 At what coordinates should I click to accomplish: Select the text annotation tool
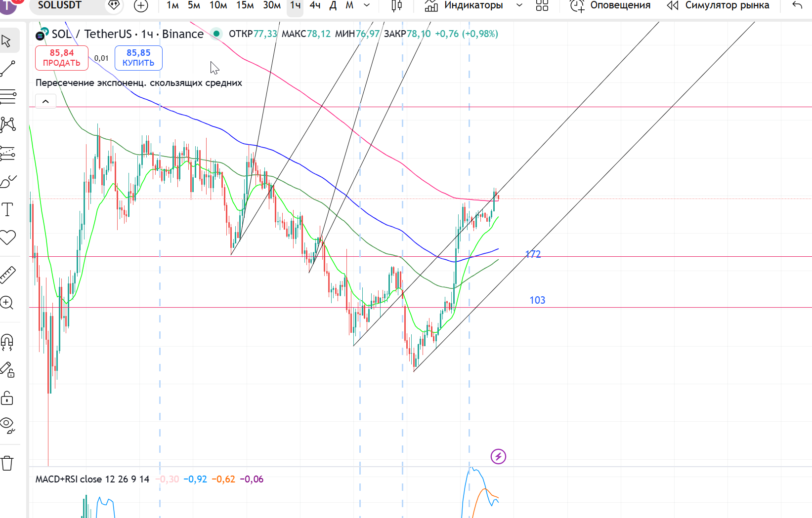click(8, 210)
